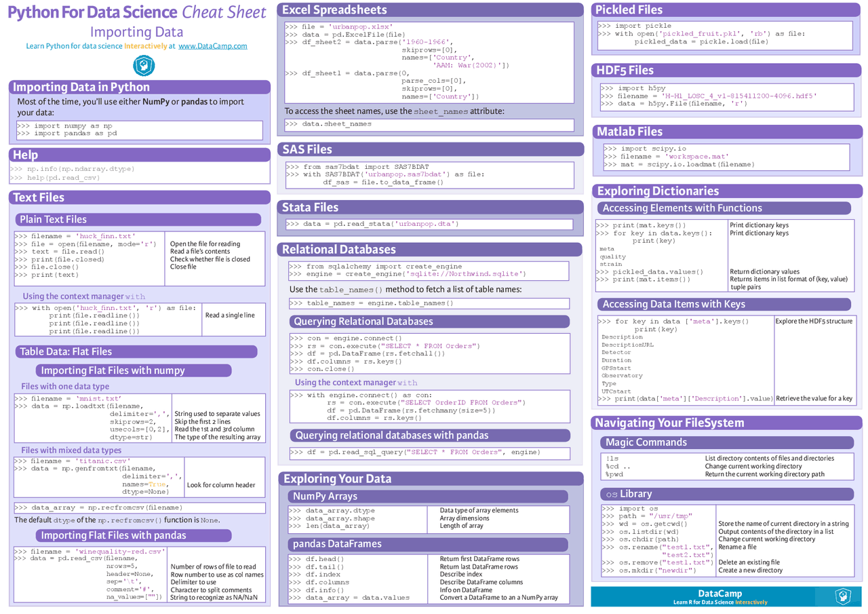868x614 pixels.
Task: Click the 'Return dictionary values' description
Action: (x=765, y=271)
